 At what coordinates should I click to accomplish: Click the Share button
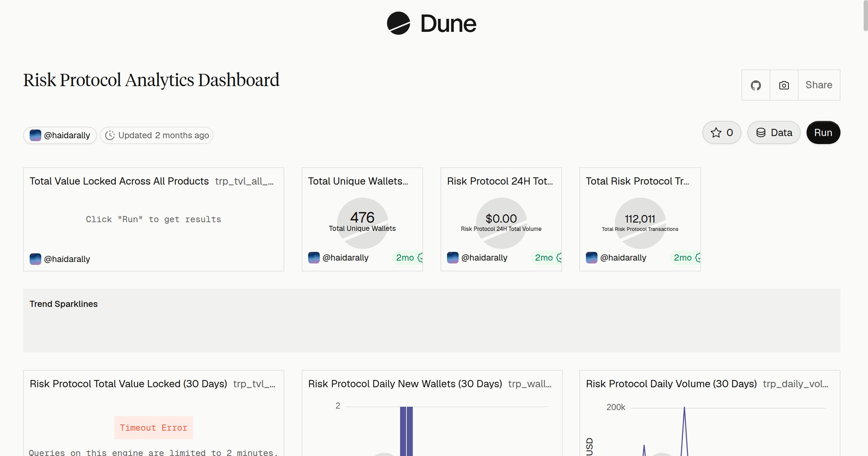819,85
